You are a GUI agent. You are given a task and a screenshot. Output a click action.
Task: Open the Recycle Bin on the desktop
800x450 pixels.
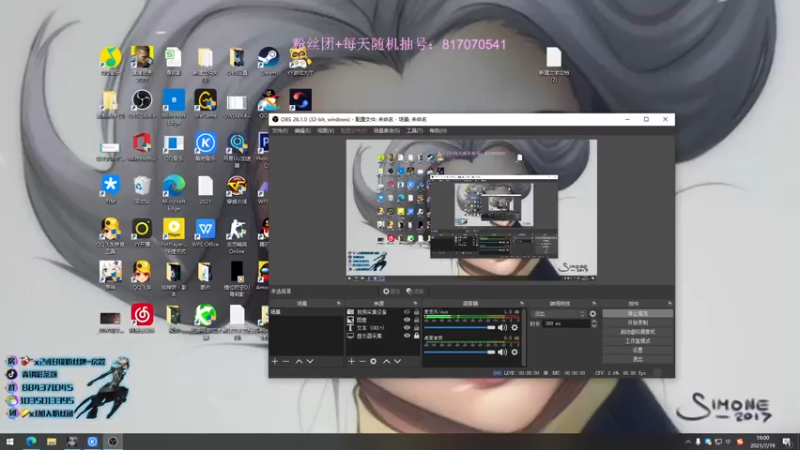pos(142,190)
